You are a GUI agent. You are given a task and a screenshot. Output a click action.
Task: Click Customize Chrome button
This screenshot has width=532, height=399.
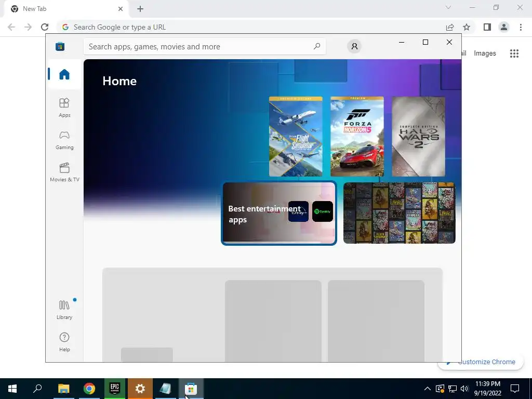pos(481,362)
